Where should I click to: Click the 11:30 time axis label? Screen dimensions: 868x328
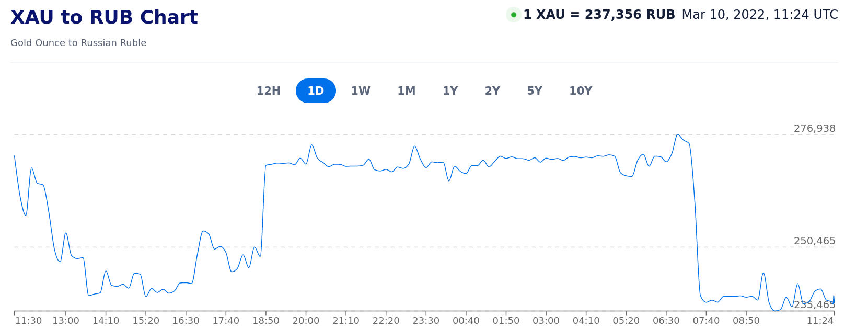click(x=28, y=321)
